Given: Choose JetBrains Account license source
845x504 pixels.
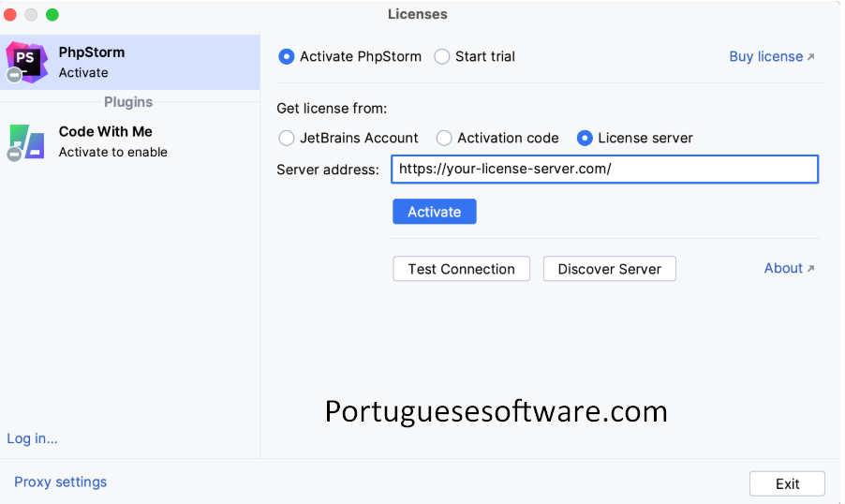Looking at the screenshot, I should 286,138.
